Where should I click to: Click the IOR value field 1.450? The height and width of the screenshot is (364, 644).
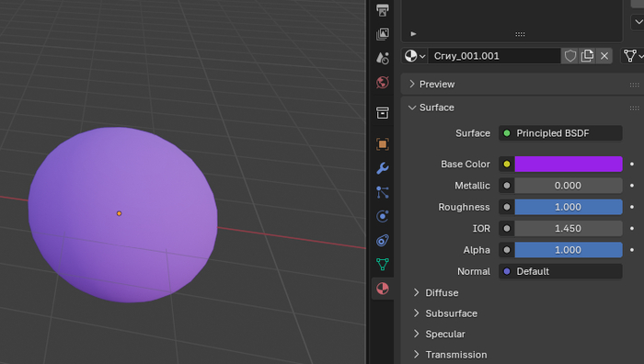(569, 228)
